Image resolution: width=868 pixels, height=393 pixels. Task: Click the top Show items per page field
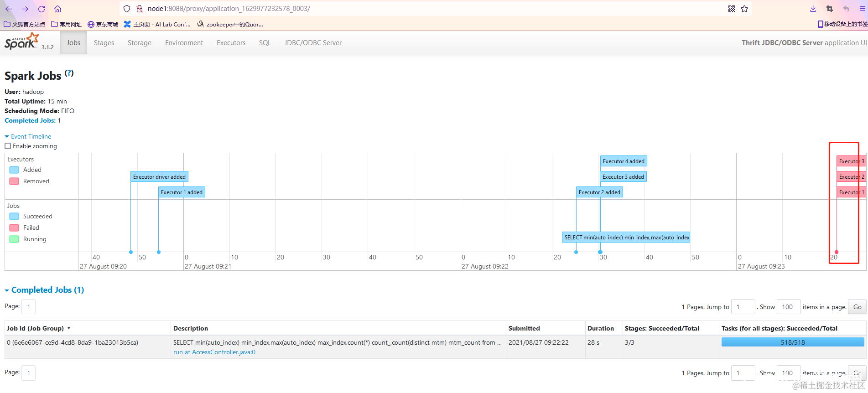[789, 307]
